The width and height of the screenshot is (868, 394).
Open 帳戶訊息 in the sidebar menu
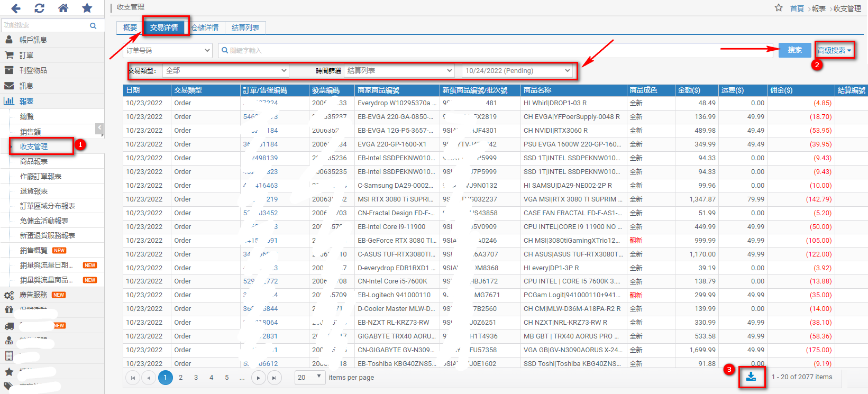pyautogui.click(x=33, y=40)
